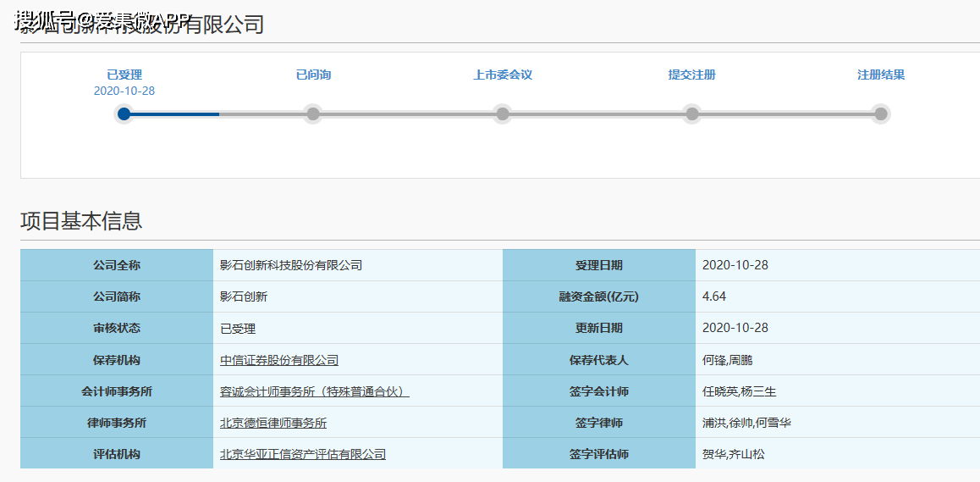Select the 已受理 stage label

tap(124, 75)
